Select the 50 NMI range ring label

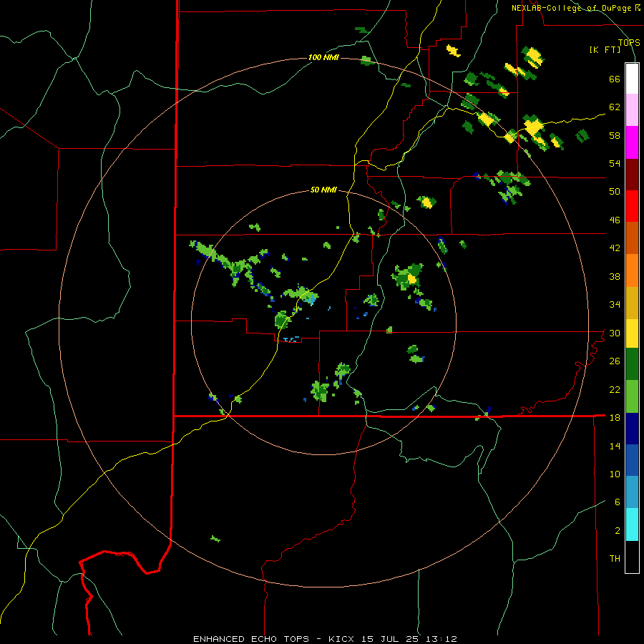(x=323, y=190)
